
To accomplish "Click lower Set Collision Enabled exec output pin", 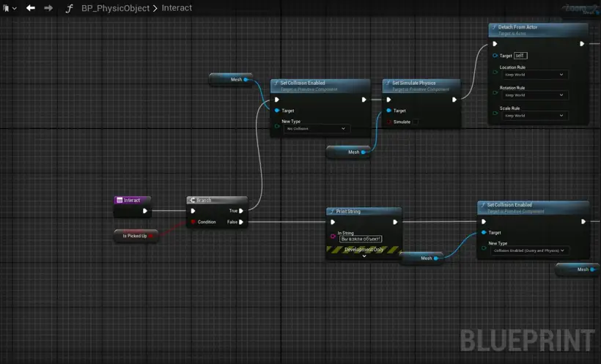I will tap(583, 222).
